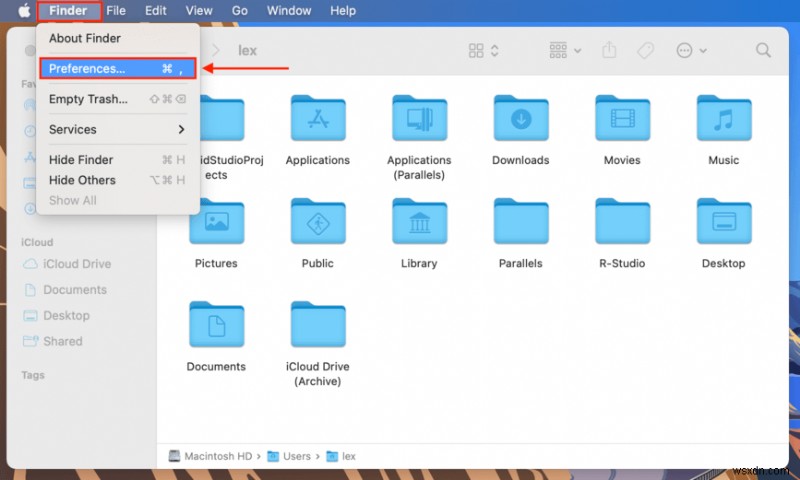Open the Apple menu logo
800x480 pixels.
24,10
